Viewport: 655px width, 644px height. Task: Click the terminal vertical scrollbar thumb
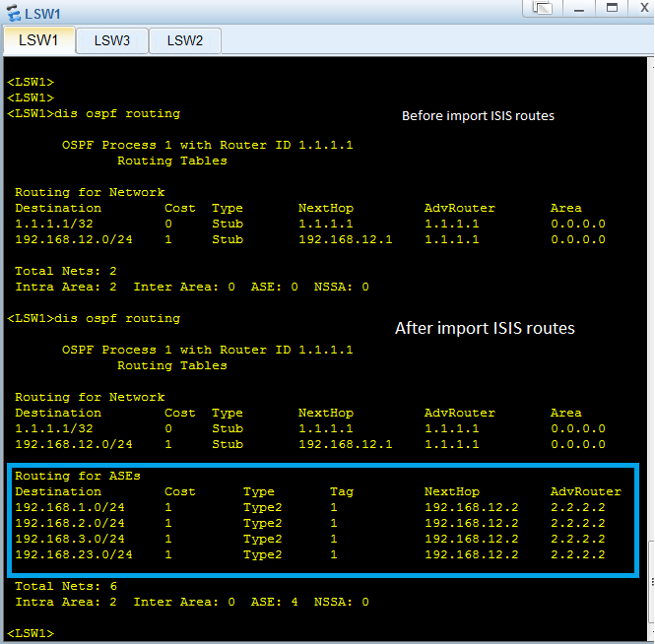coord(651,583)
